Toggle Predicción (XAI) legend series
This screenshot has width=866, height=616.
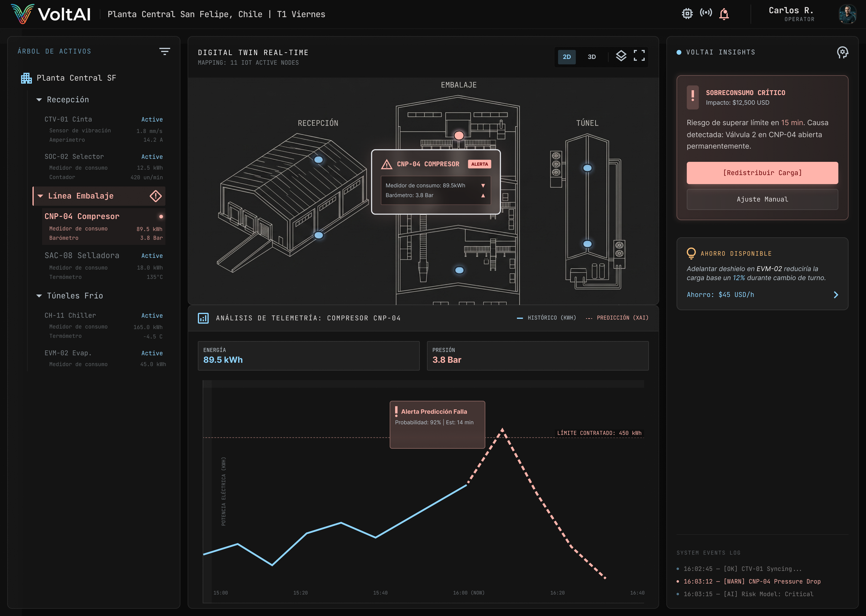tap(617, 318)
